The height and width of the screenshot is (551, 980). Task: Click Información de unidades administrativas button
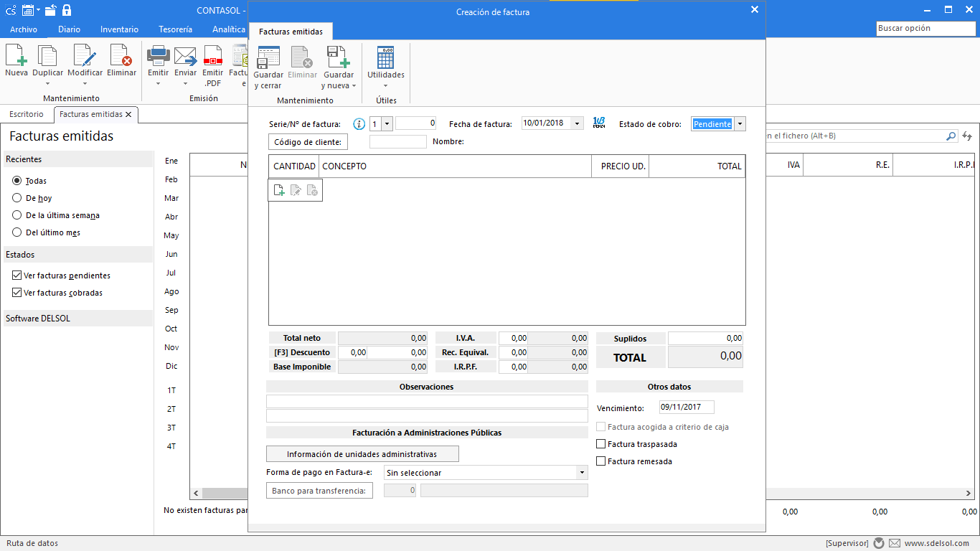coord(362,454)
